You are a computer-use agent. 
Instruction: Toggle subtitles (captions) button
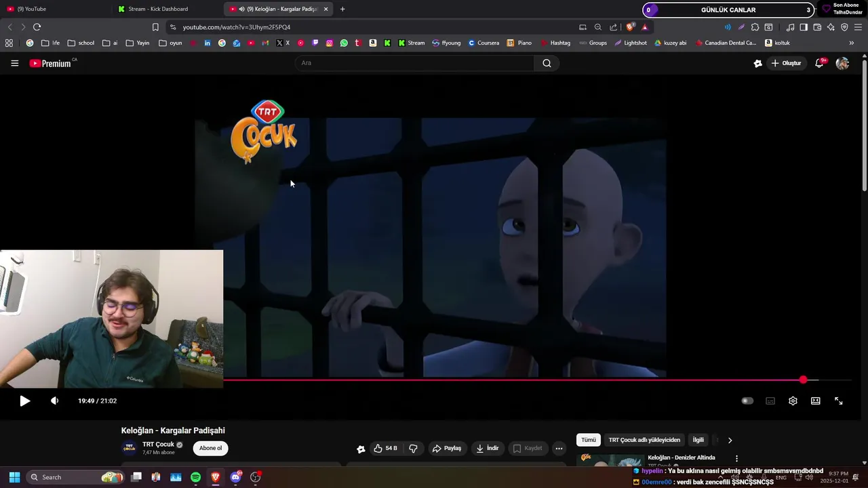click(x=770, y=401)
